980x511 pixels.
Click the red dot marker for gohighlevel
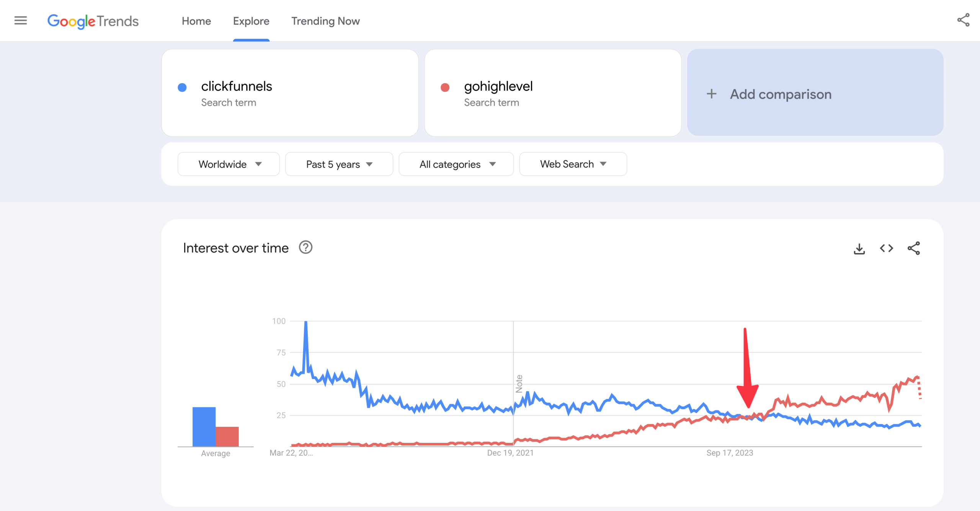point(445,87)
